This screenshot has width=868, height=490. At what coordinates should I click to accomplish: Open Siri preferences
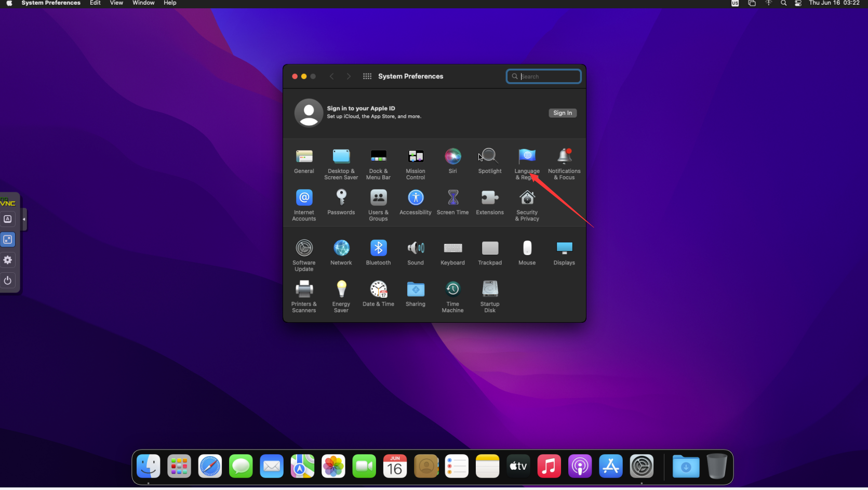pyautogui.click(x=453, y=161)
